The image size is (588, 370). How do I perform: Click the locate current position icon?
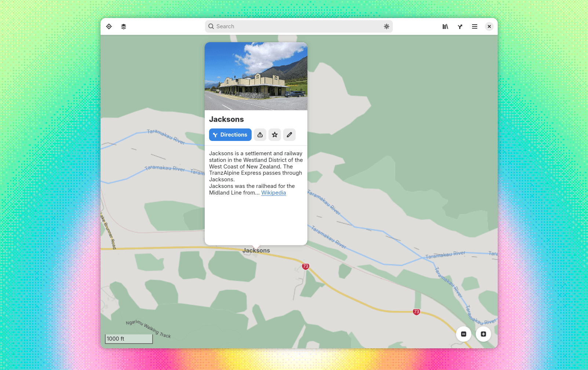point(109,26)
